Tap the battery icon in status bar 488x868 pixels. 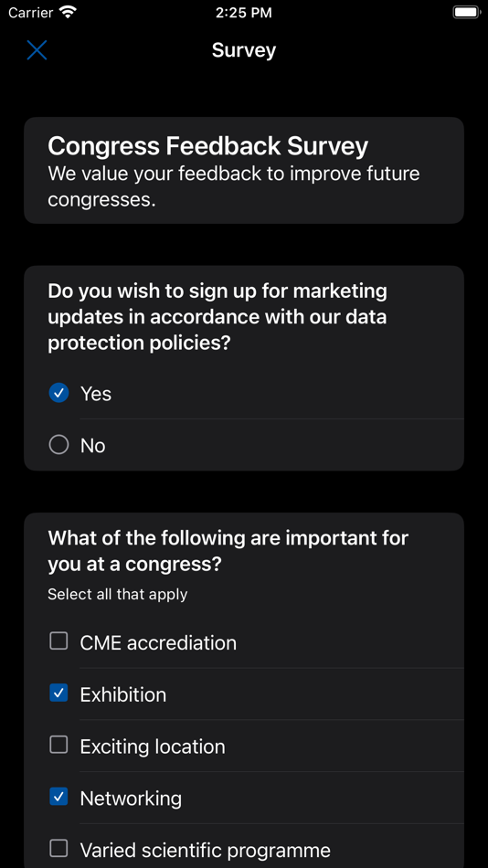pyautogui.click(x=466, y=12)
